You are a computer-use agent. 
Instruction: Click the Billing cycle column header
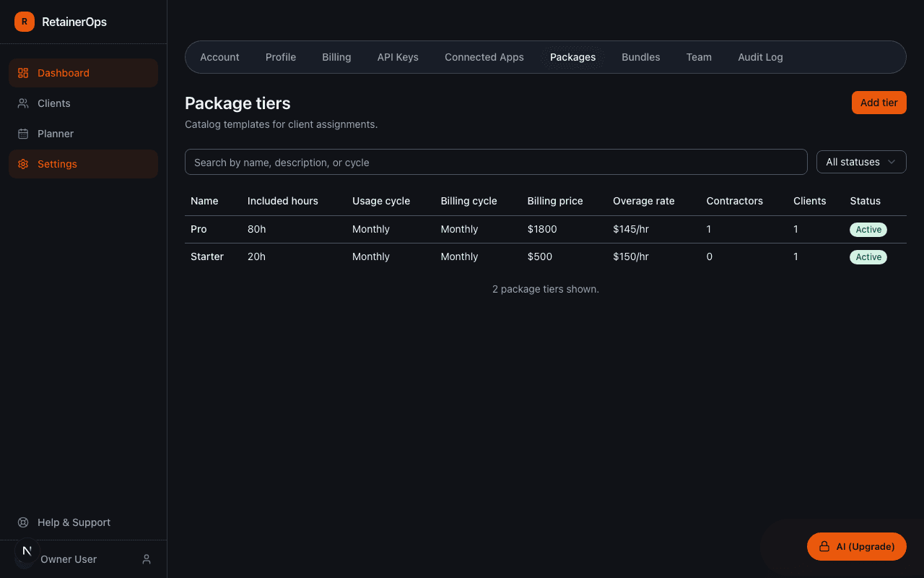[x=469, y=201]
